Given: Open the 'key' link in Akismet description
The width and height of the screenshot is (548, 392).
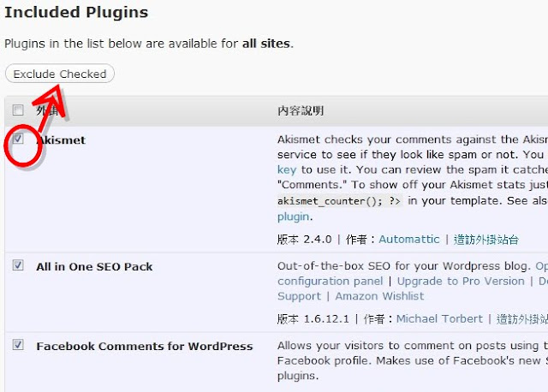Looking at the screenshot, I should pyautogui.click(x=287, y=170).
